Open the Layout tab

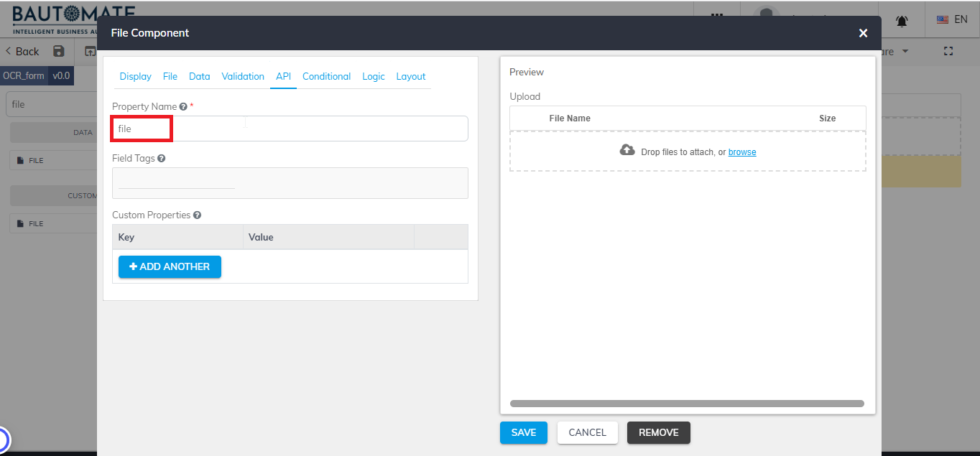click(x=411, y=76)
